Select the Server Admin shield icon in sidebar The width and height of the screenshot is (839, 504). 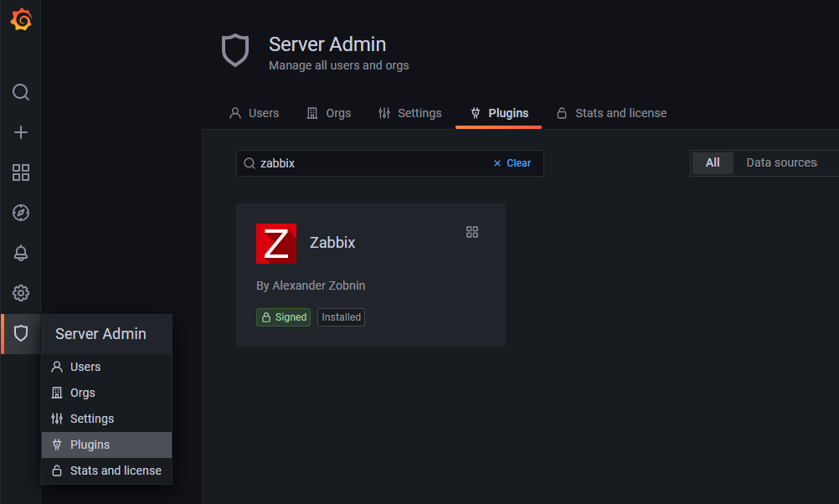(21, 333)
